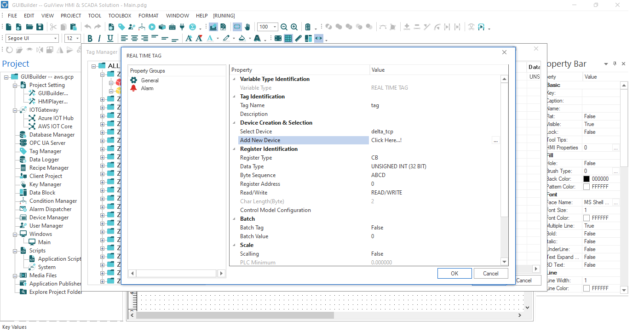Click the User Manager icon in project tree

pyautogui.click(x=23, y=226)
